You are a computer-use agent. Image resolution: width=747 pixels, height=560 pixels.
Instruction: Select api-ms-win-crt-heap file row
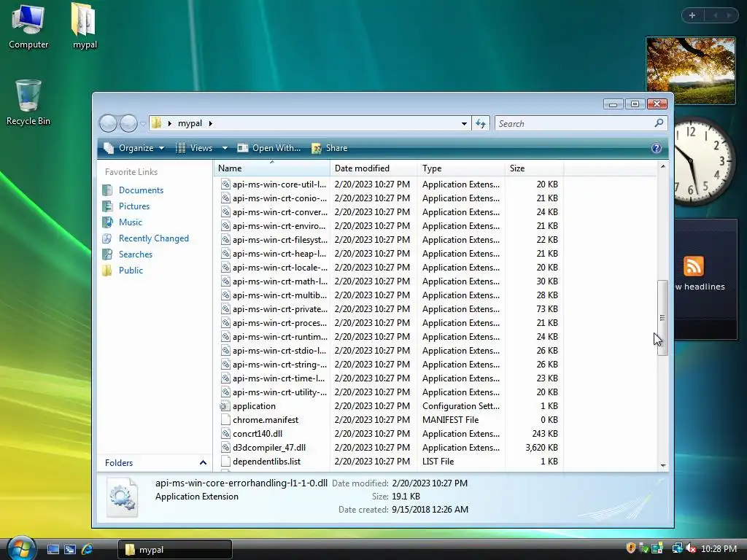[390, 254]
